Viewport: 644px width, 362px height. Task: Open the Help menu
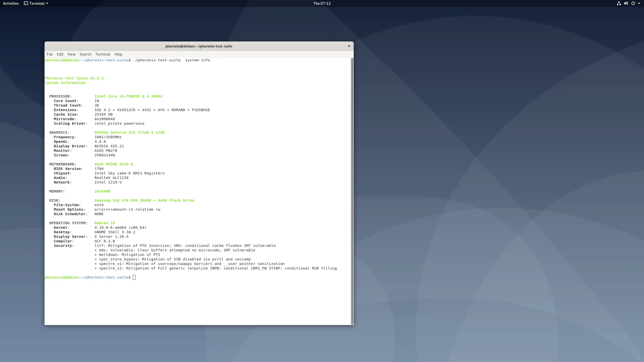pos(118,54)
